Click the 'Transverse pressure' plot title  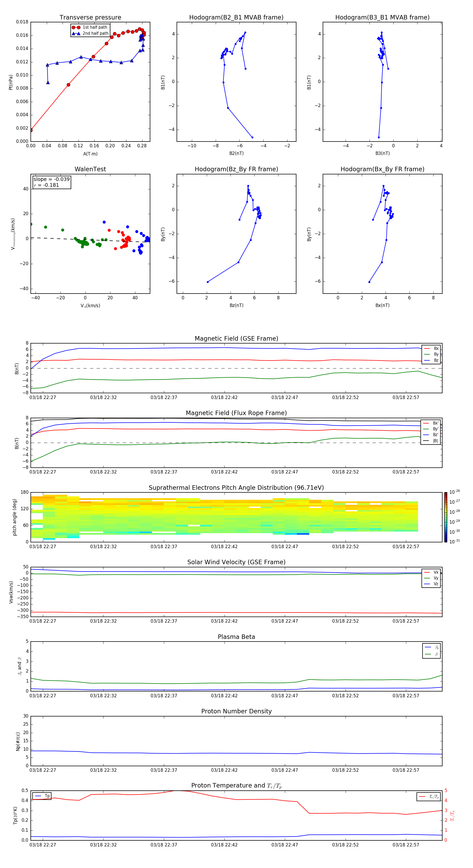[x=90, y=17]
